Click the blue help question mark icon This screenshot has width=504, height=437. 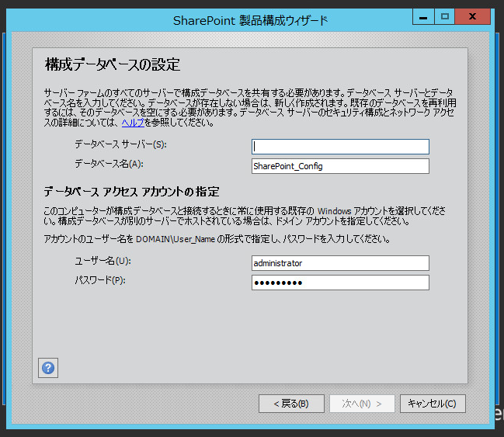[48, 368]
